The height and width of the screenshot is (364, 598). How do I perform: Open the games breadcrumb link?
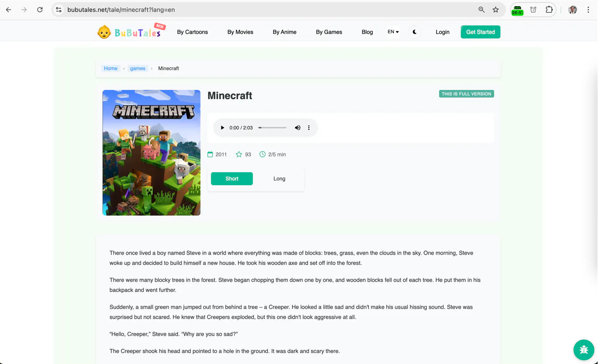click(138, 68)
